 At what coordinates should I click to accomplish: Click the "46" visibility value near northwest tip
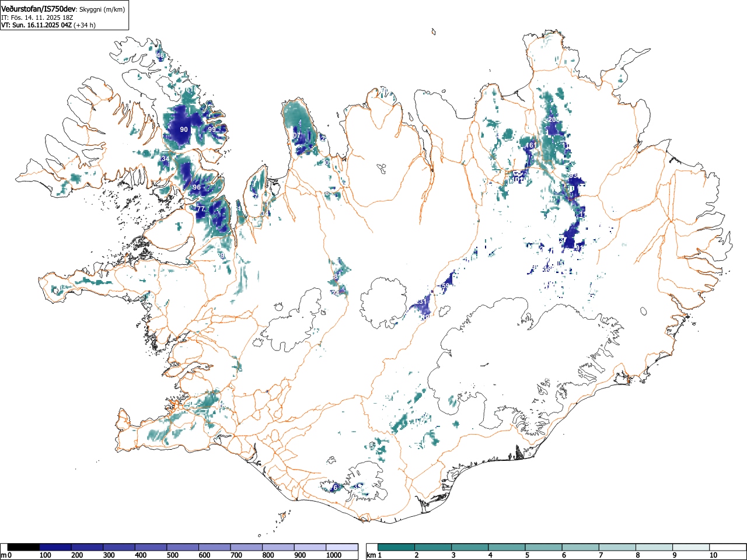click(x=160, y=56)
